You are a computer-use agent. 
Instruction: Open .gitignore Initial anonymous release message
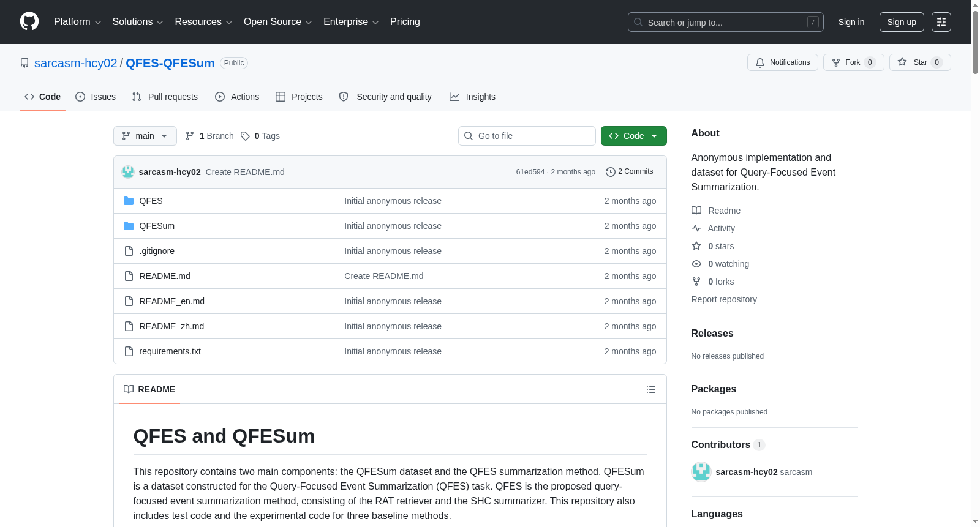coord(393,251)
